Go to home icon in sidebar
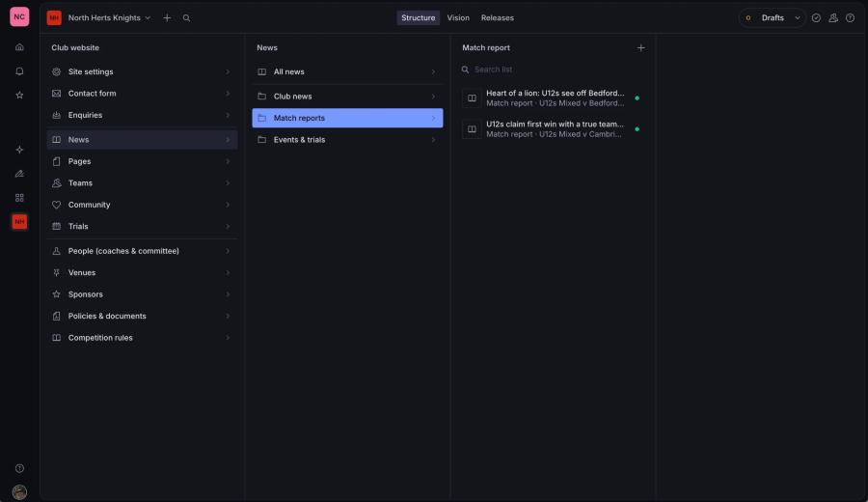 click(19, 47)
